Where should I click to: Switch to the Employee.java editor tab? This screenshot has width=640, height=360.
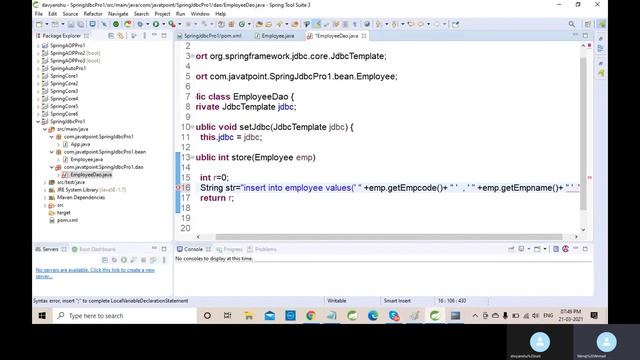coord(278,36)
